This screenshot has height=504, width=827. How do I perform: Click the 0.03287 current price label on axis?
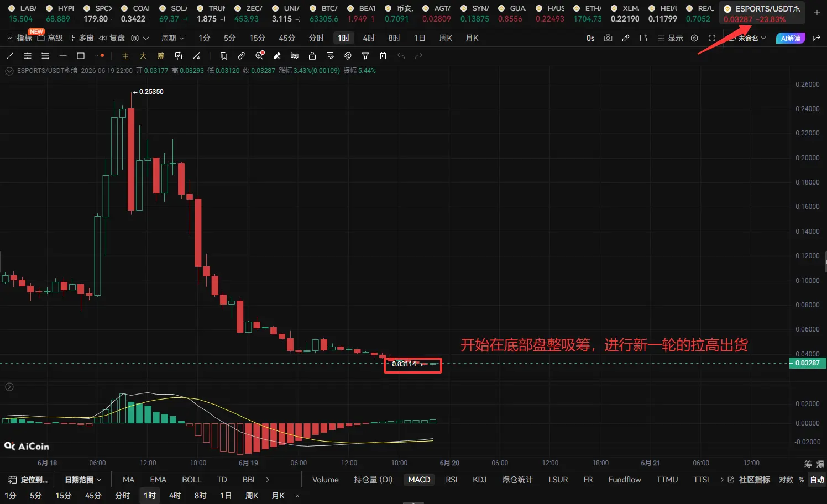[807, 363]
